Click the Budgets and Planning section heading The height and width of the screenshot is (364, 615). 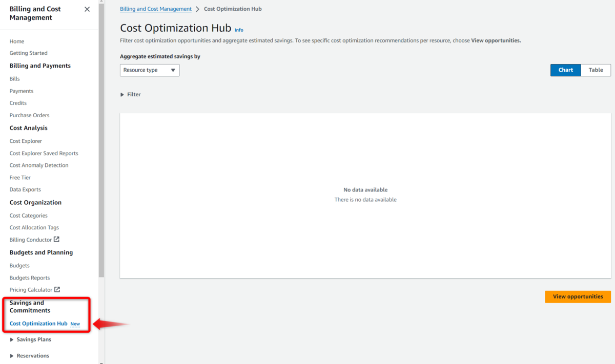click(x=41, y=252)
